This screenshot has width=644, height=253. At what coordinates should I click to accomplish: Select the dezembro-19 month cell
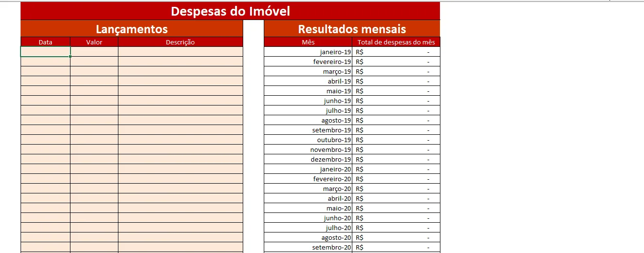pos(308,159)
